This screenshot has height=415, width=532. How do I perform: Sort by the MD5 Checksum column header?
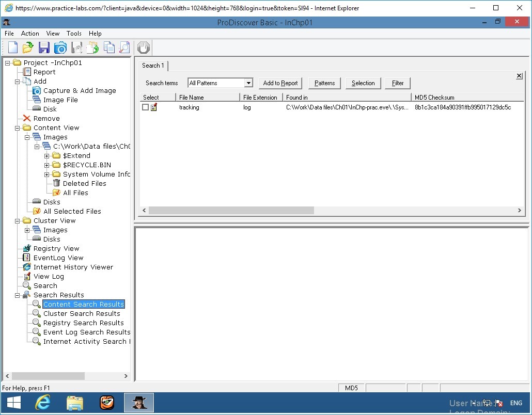tap(467, 98)
